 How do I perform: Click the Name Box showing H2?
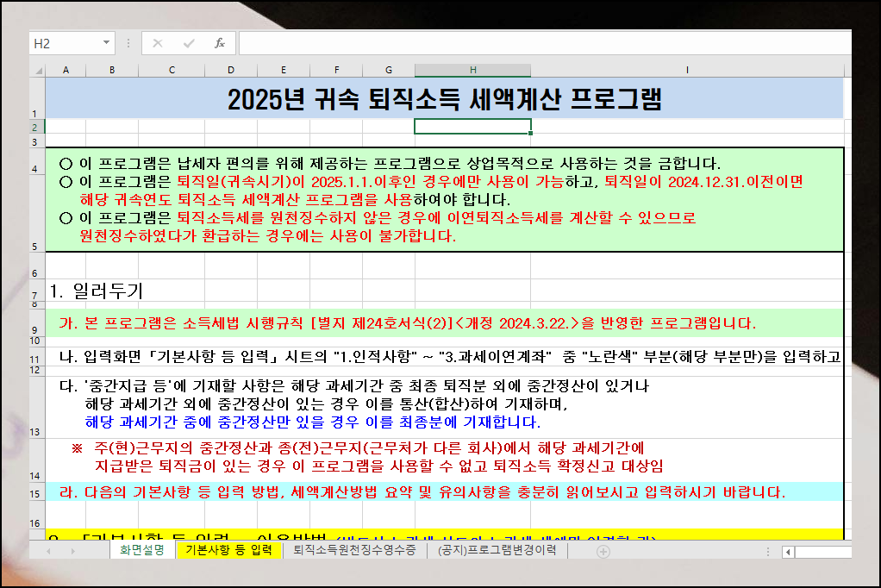[x=66, y=43]
